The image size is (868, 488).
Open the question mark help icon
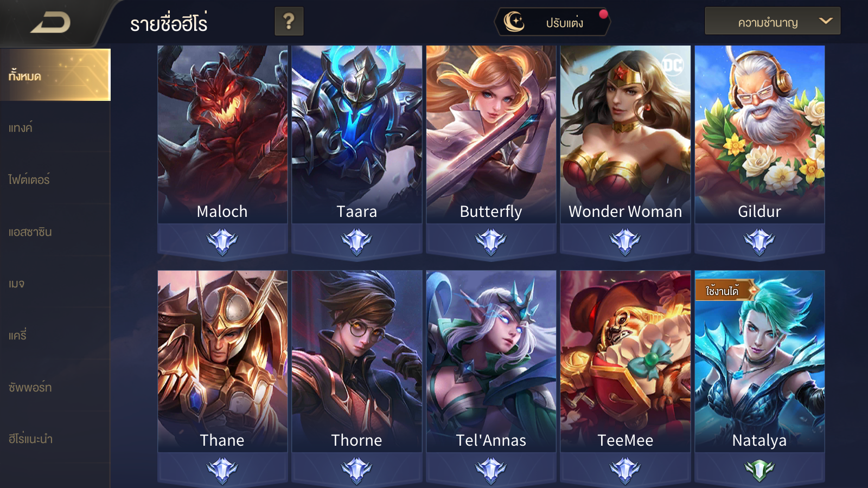(x=289, y=22)
